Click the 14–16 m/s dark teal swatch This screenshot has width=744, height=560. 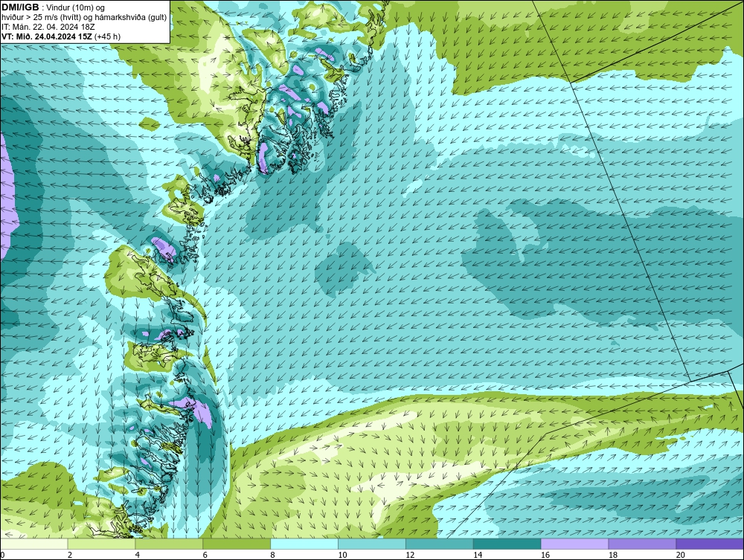pyautogui.click(x=507, y=544)
